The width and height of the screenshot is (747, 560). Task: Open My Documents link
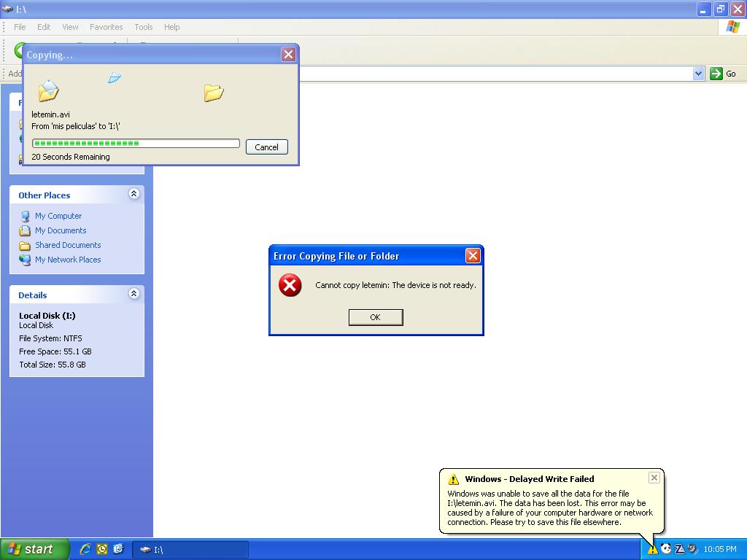[61, 230]
